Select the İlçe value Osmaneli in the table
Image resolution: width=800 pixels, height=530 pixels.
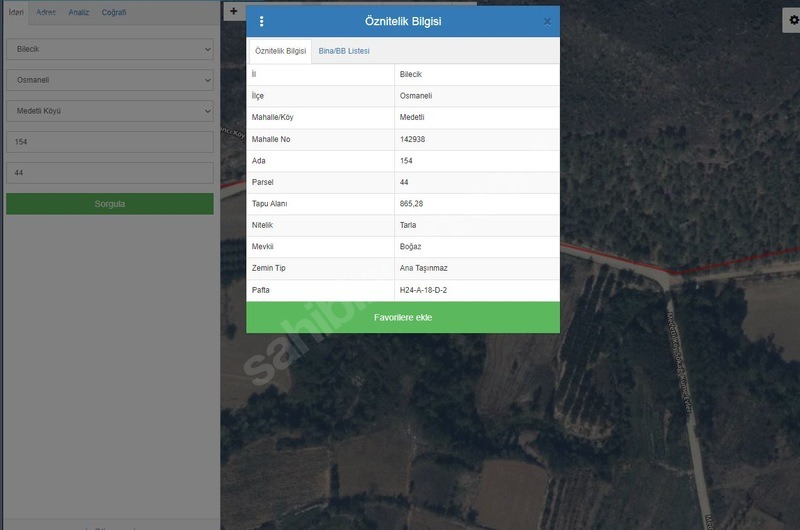click(416, 96)
